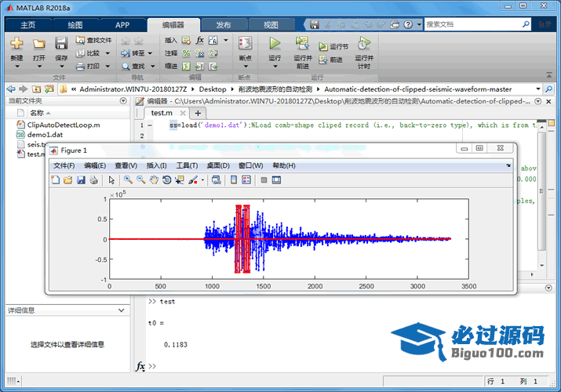Run the script with the green 运行 arrow
Image resolution: width=561 pixels, height=392 pixels.
click(x=275, y=43)
